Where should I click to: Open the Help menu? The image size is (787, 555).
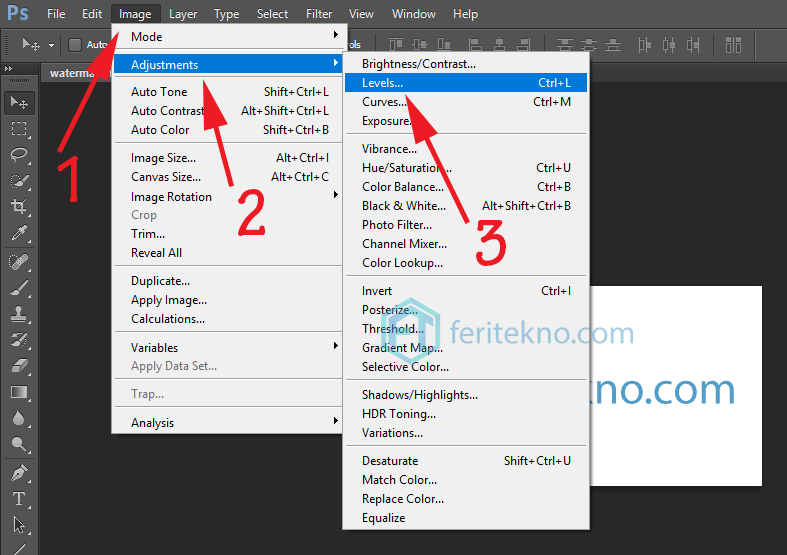pyautogui.click(x=465, y=14)
